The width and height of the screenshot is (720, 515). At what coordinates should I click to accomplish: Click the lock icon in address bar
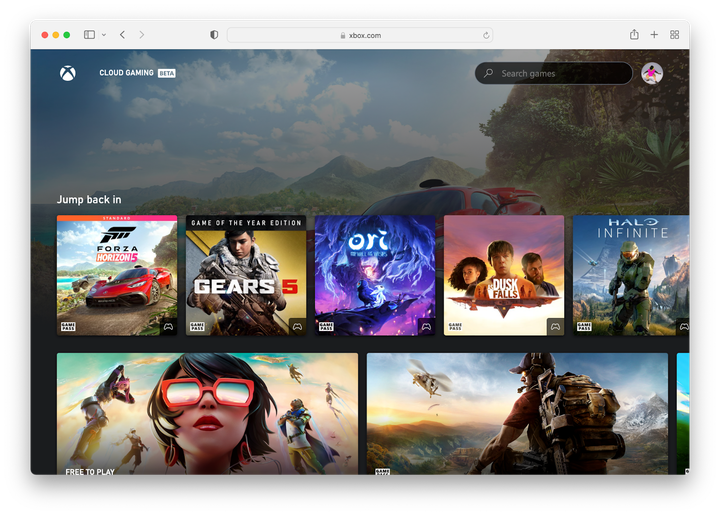tap(343, 35)
